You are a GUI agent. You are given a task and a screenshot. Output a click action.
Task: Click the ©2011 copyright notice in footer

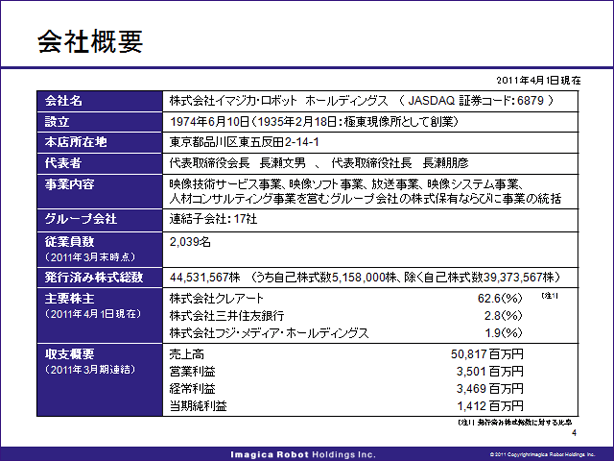click(542, 455)
